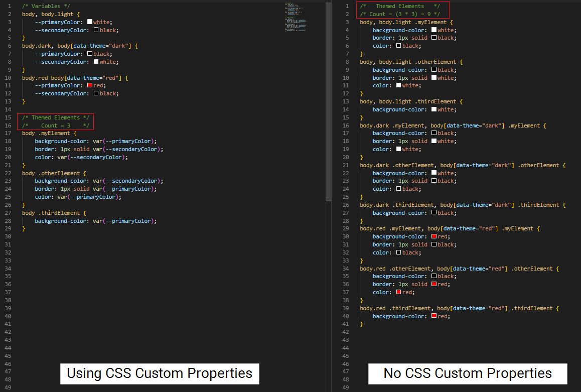Viewport: 581px width, 392px height.
Task: Click the 'Using CSS Custom Properties' label
Action: click(160, 374)
